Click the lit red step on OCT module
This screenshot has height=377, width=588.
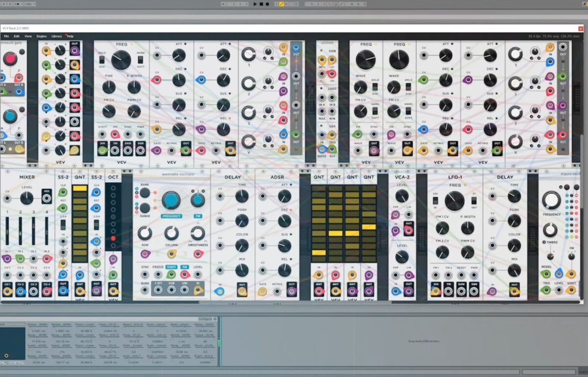tap(113, 238)
